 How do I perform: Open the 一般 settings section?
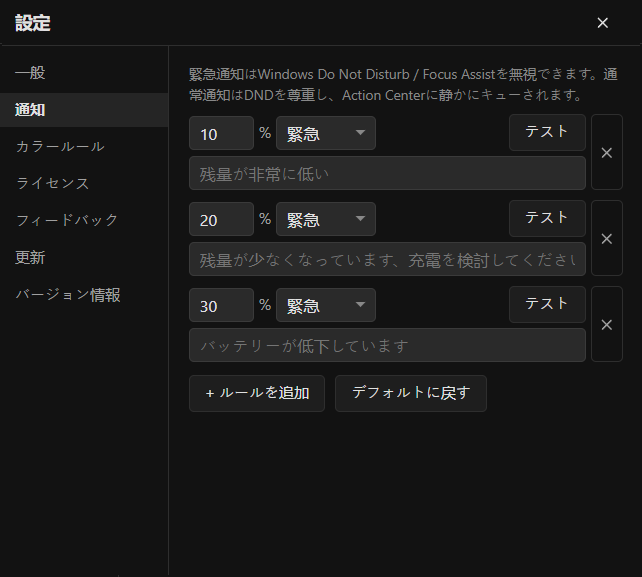84,73
